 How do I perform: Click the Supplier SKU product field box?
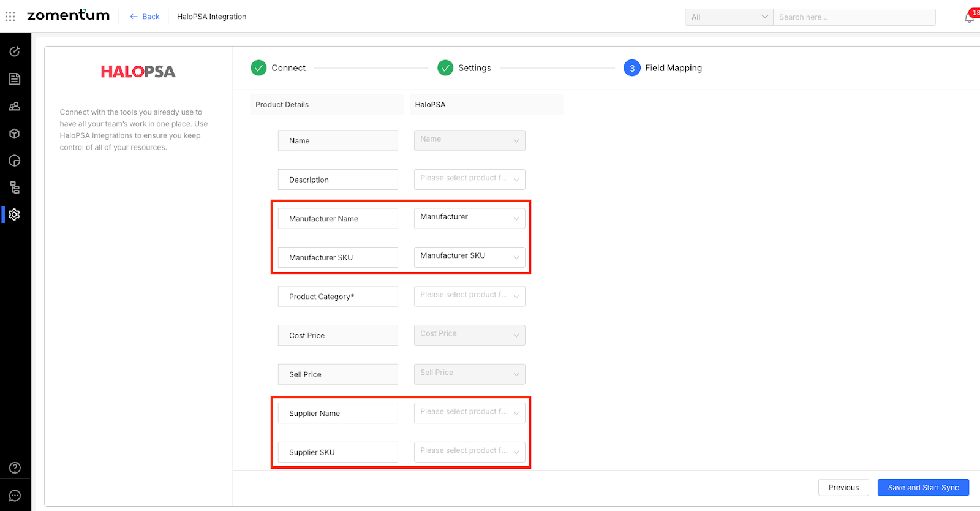[x=338, y=452]
